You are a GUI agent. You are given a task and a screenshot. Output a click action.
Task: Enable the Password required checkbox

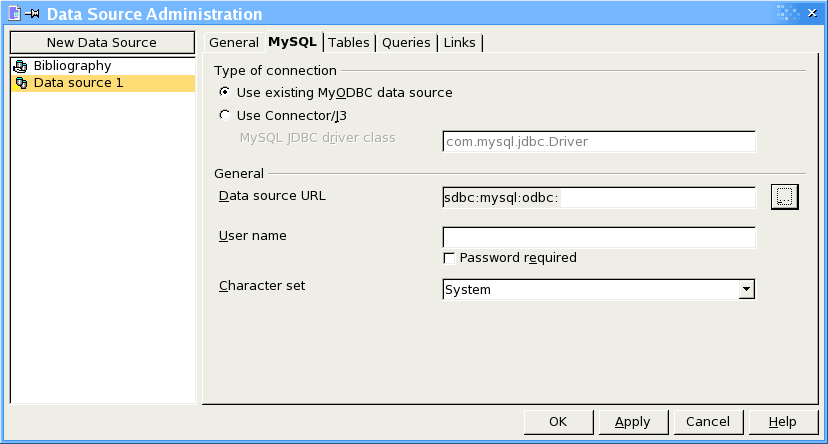tap(449, 258)
